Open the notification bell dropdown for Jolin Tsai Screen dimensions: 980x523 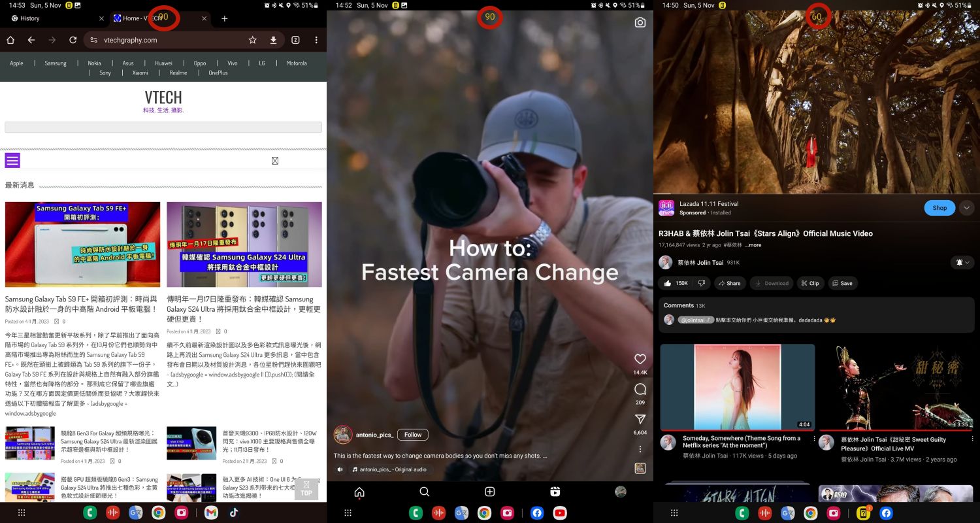point(962,262)
